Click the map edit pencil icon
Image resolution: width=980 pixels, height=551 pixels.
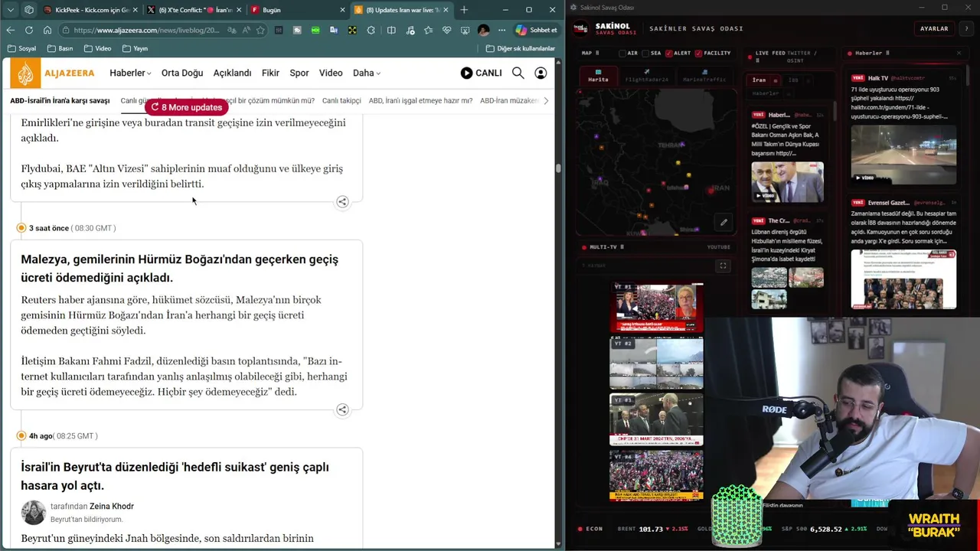click(724, 223)
